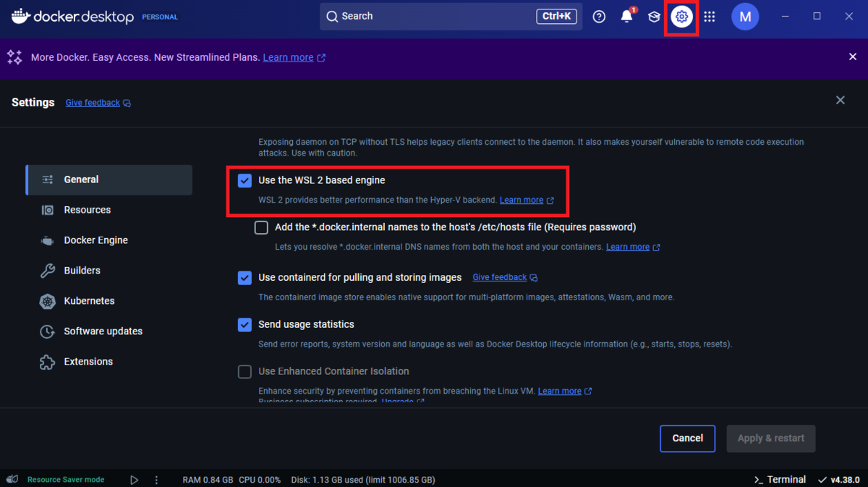Click the CPU 0.00% status
The height and width of the screenshot is (487, 868).
259,480
